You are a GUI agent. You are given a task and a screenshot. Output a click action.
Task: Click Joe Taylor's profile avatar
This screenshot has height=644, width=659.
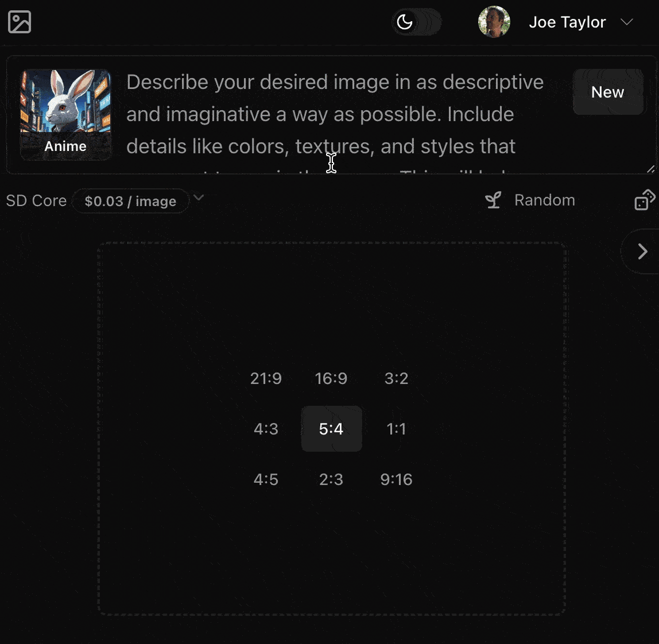[494, 22]
